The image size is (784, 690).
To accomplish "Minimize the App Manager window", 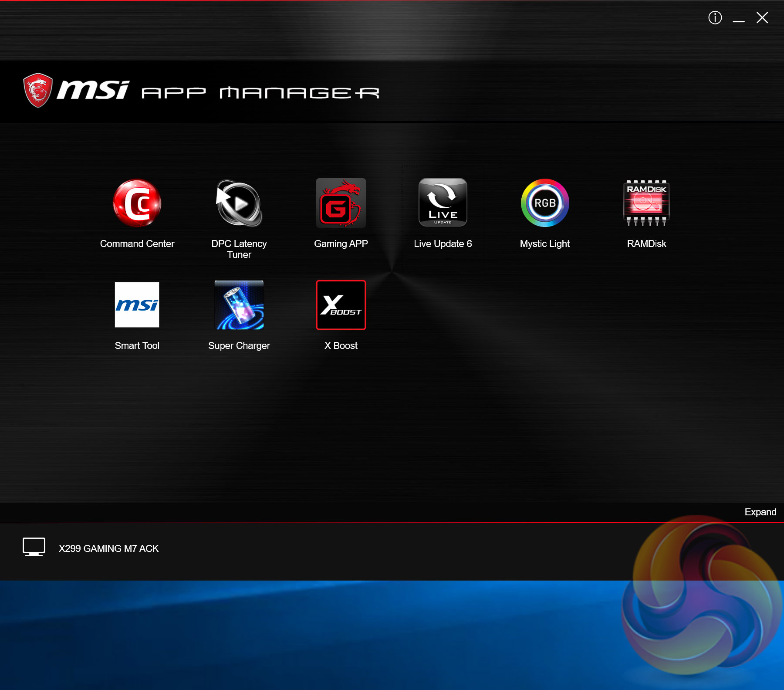I will 738,18.
